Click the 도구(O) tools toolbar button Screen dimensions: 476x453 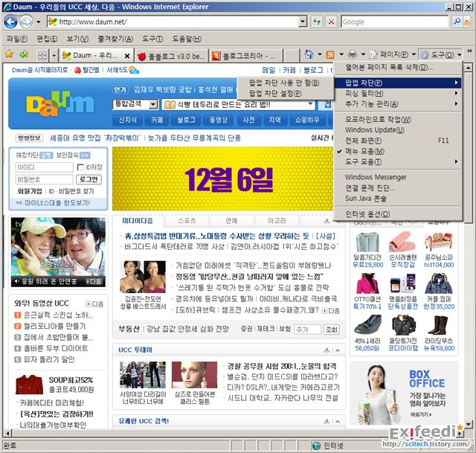click(x=440, y=54)
